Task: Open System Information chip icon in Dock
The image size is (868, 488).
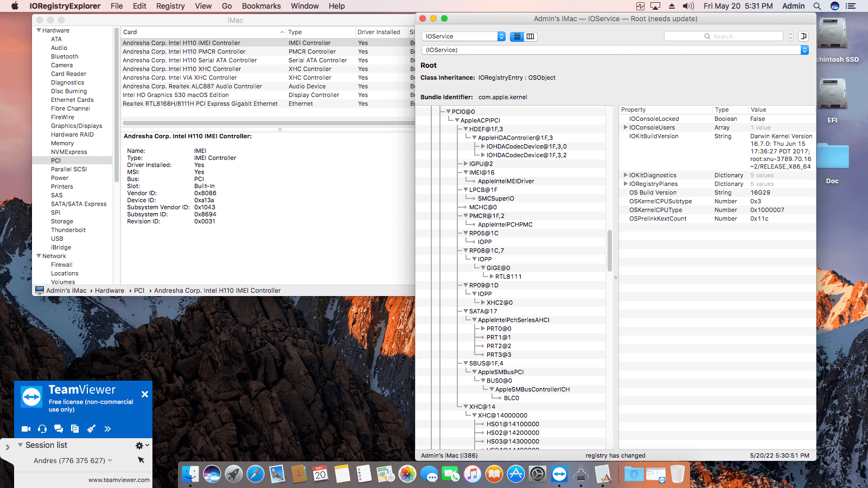Action: [x=581, y=474]
